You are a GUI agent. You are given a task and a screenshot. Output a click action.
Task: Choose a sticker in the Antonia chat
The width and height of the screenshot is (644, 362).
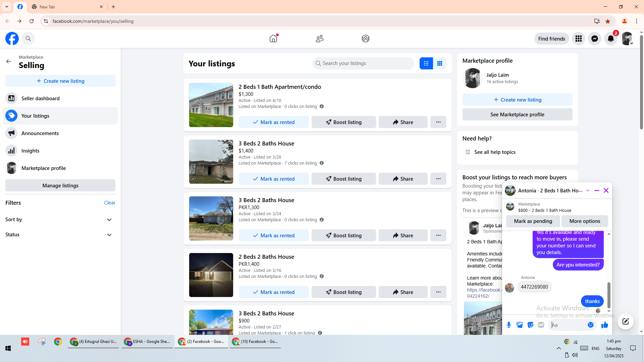(530, 325)
